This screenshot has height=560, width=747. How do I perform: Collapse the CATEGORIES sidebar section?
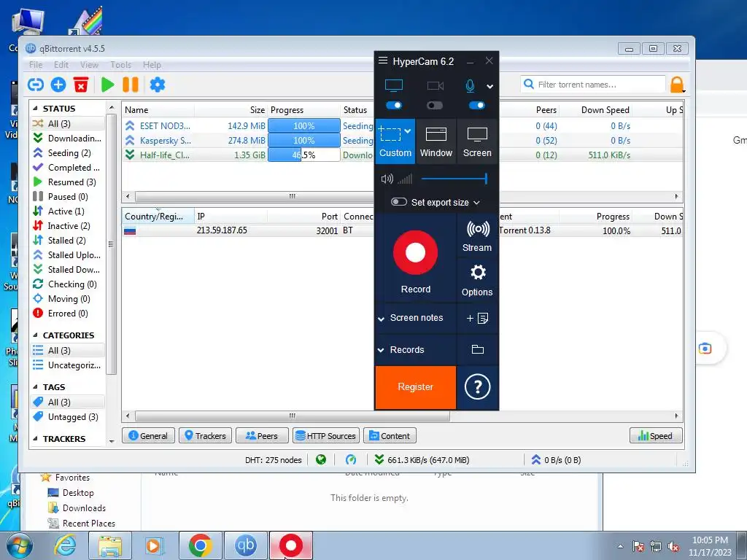pyautogui.click(x=35, y=335)
